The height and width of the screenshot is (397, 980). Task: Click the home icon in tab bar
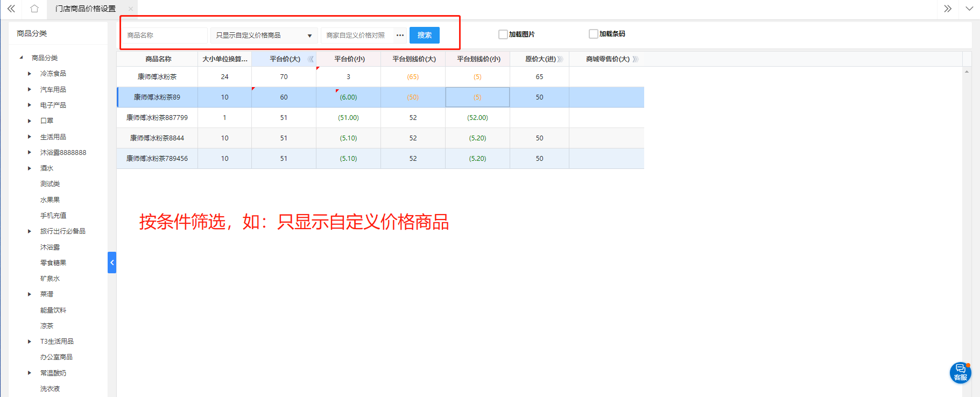pos(34,9)
